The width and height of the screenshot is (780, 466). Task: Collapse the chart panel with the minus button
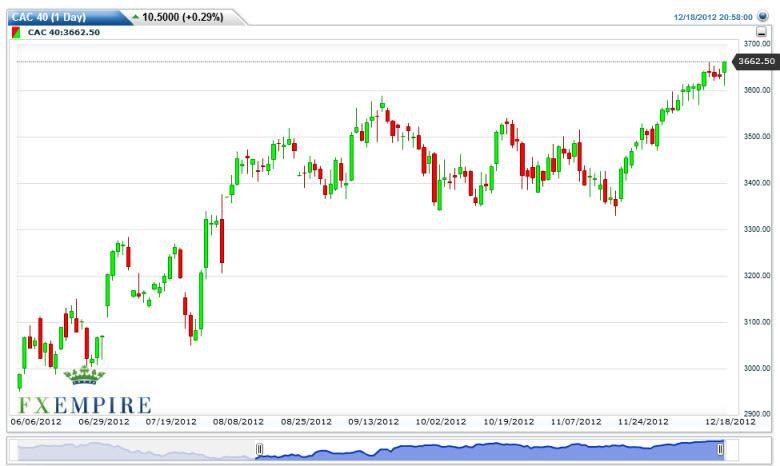(x=762, y=32)
